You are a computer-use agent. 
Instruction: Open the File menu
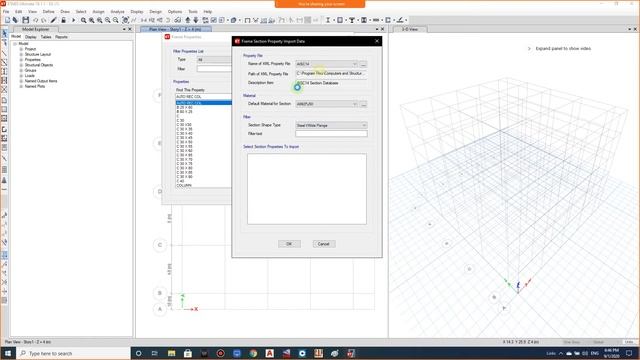coord(6,11)
